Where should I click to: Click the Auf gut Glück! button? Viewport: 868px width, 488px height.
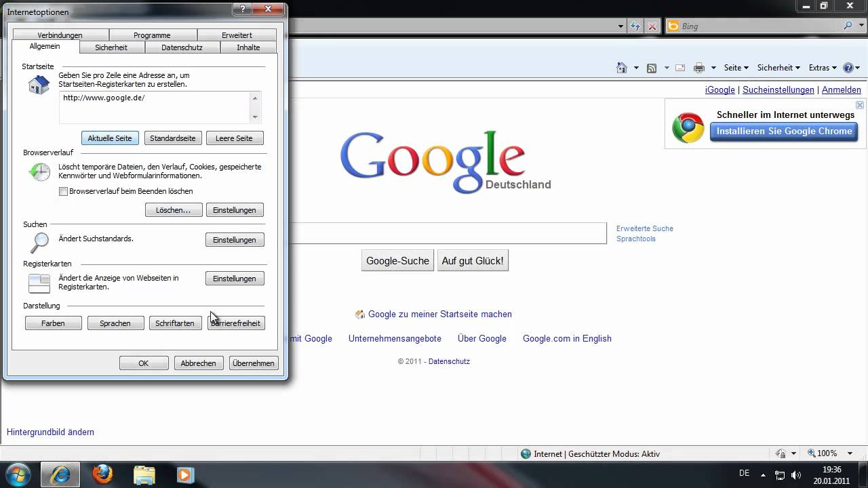click(x=473, y=261)
